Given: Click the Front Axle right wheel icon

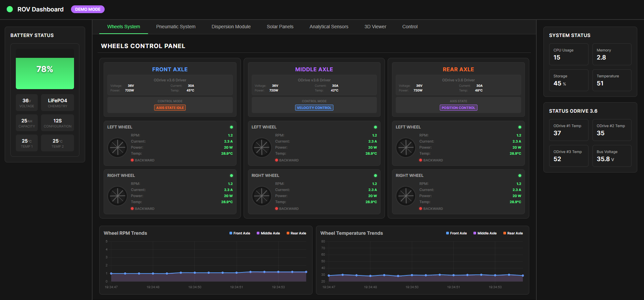Looking at the screenshot, I should click(x=117, y=196).
